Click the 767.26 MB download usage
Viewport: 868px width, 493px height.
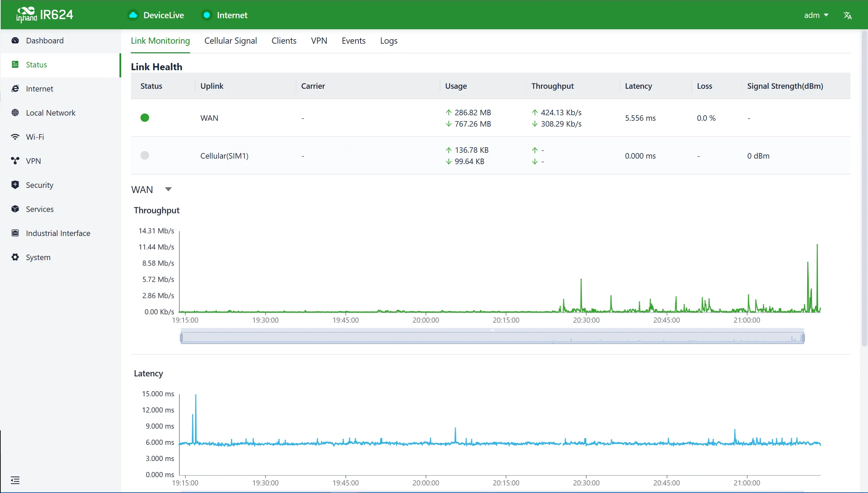coord(473,124)
